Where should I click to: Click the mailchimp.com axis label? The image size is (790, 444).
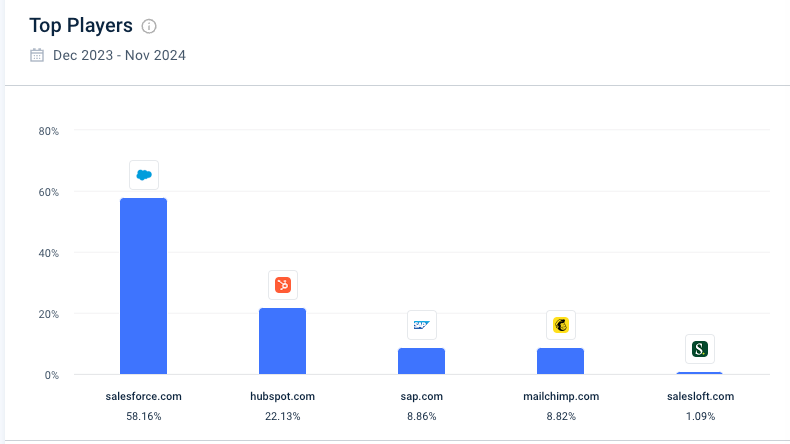[561, 396]
